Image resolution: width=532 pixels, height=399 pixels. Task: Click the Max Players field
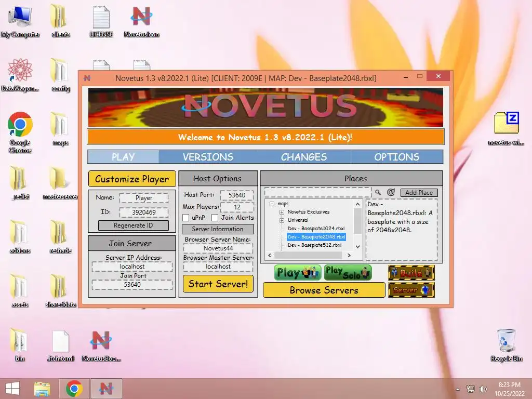pyautogui.click(x=237, y=207)
